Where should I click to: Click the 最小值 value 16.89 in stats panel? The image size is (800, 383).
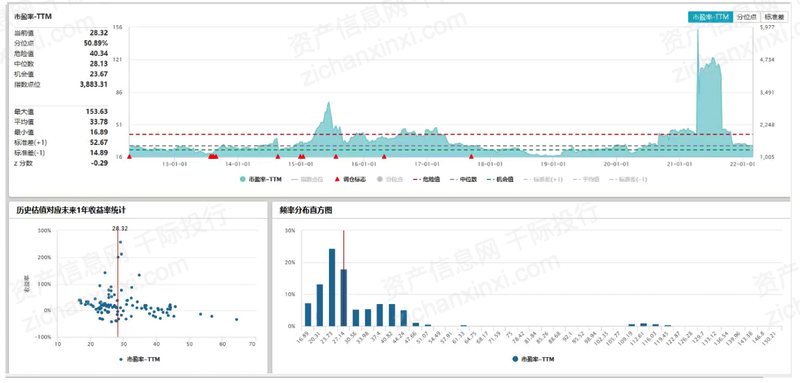pos(98,132)
